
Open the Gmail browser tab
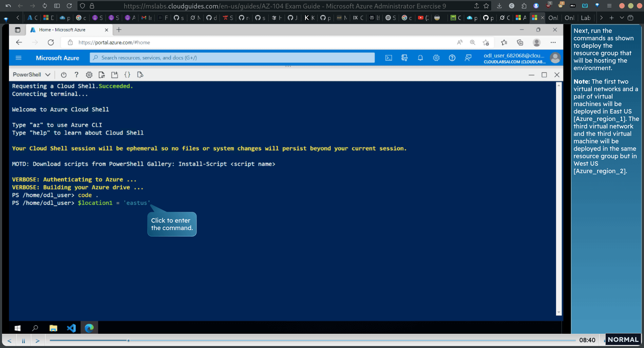pos(147,18)
